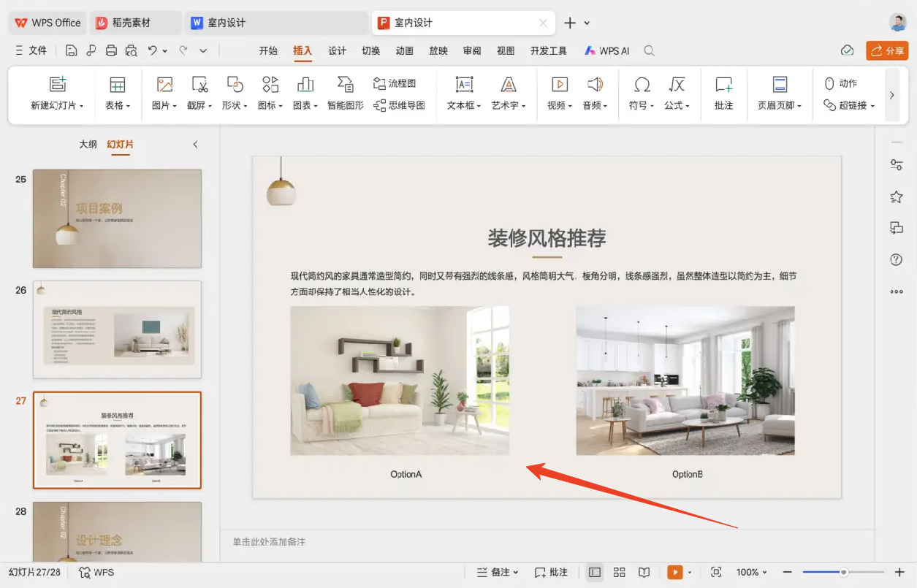Zoom in with the plus button

(899, 572)
